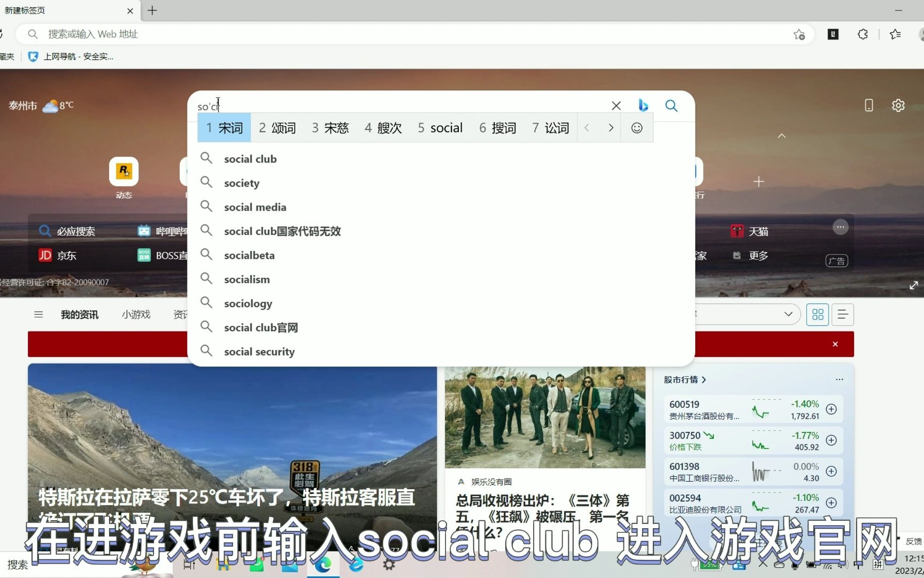
Task: Select IME candidate 7 讼词
Action: [x=551, y=128]
